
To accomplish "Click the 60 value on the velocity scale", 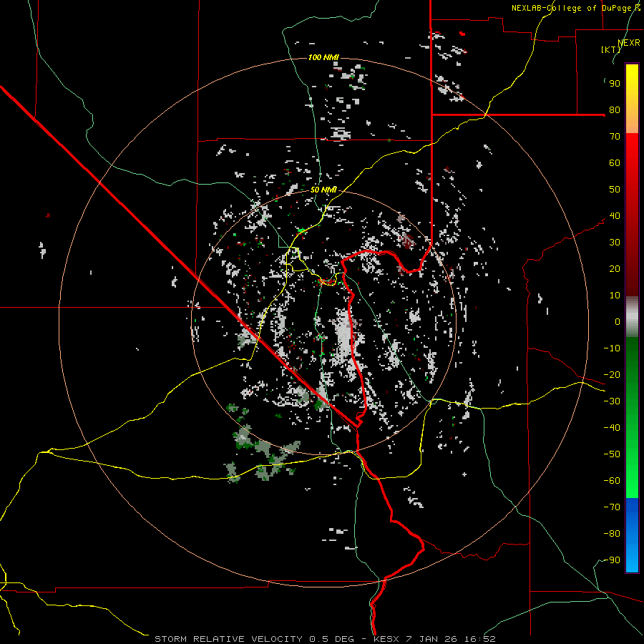I will [x=615, y=163].
